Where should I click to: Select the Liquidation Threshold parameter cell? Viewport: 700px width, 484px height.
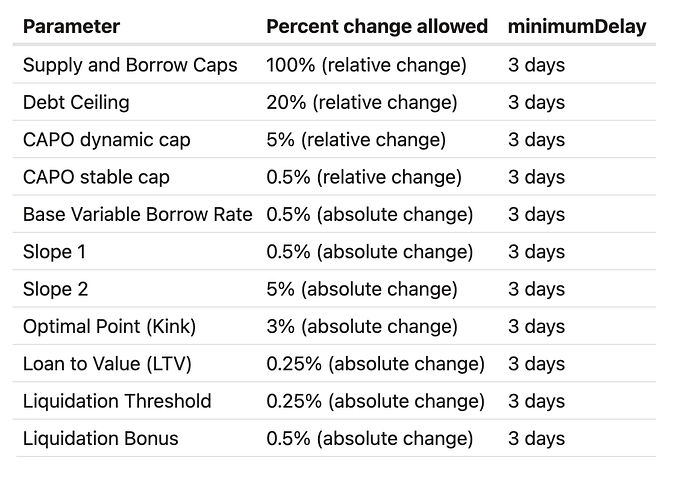117,401
